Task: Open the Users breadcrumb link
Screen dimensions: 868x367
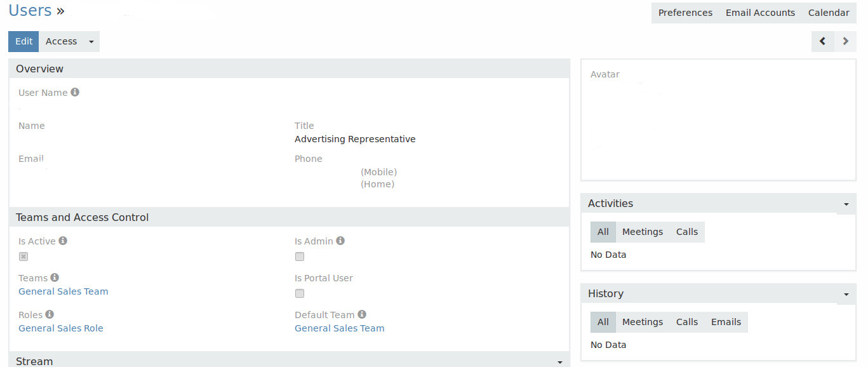Action: point(30,11)
